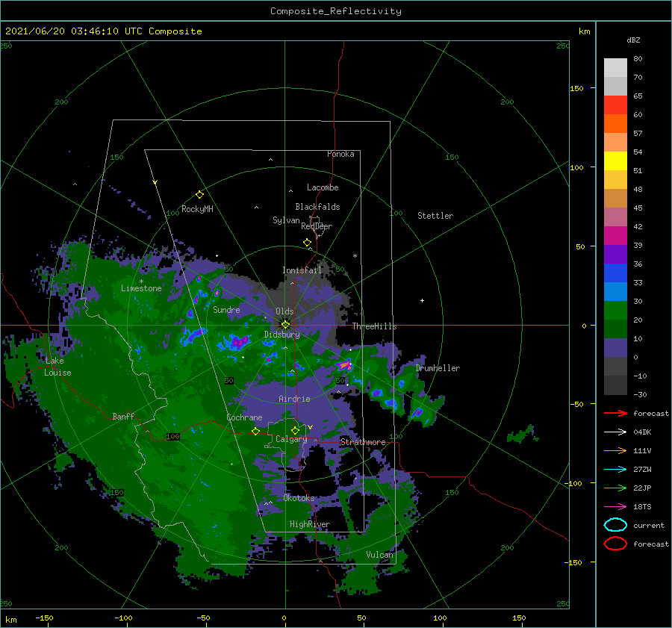Click the white plus marker east of ThreeHills

point(422,300)
